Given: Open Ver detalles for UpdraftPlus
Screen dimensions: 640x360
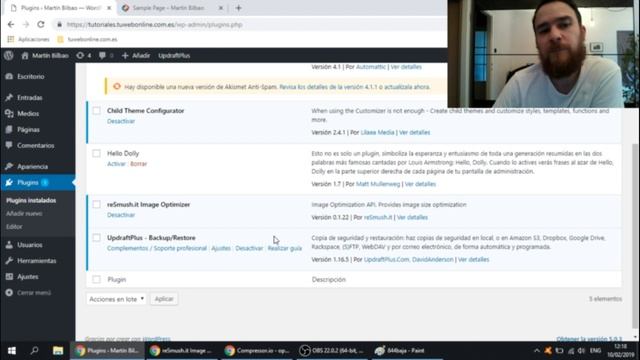Looking at the screenshot, I should pyautogui.click(x=473, y=260).
